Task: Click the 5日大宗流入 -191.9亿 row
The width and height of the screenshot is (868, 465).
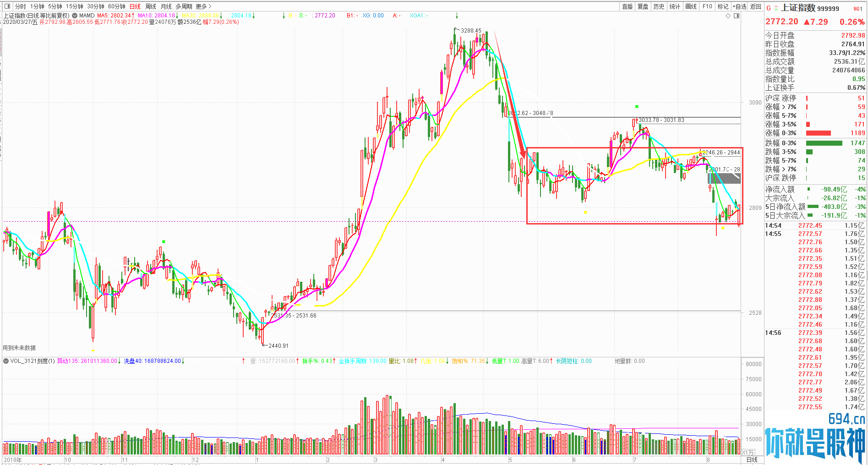Action: pos(815,215)
